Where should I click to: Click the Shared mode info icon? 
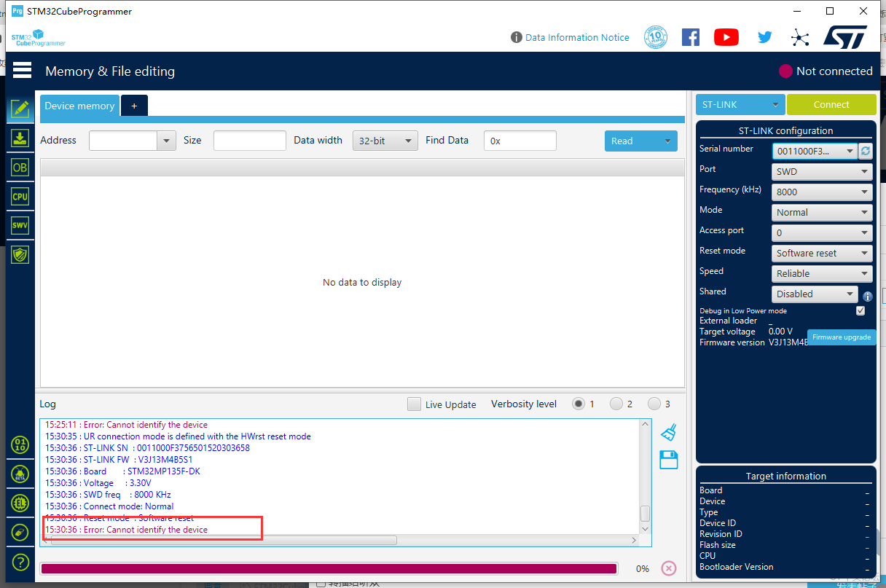pyautogui.click(x=868, y=297)
